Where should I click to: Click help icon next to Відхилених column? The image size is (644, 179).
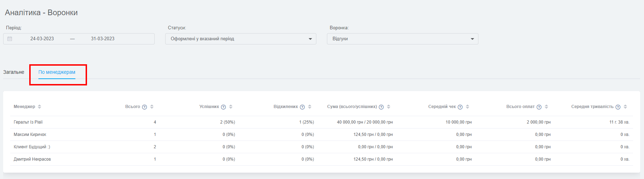coord(302,107)
